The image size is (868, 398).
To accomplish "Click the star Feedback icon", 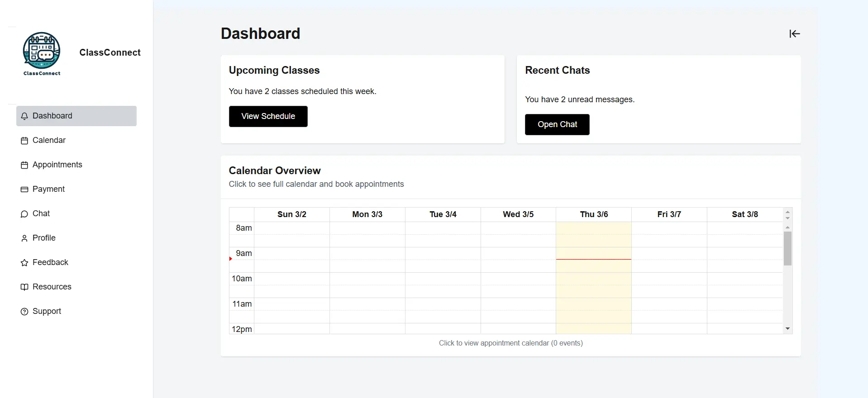I will (24, 263).
